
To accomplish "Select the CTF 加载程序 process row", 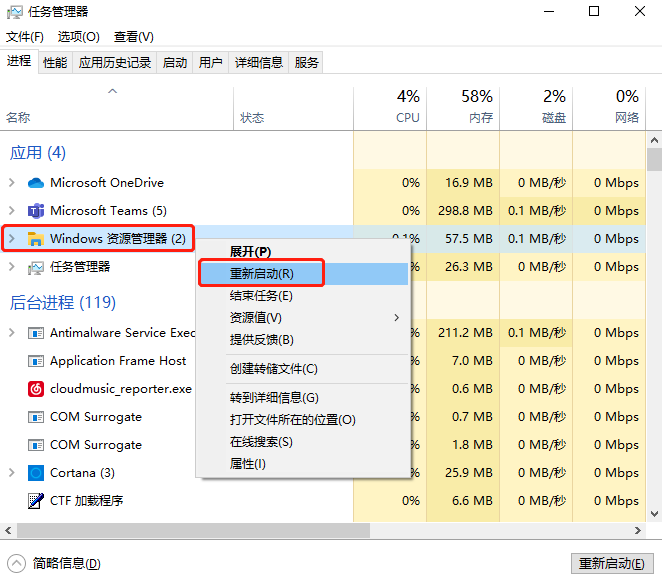I will 323,501.
